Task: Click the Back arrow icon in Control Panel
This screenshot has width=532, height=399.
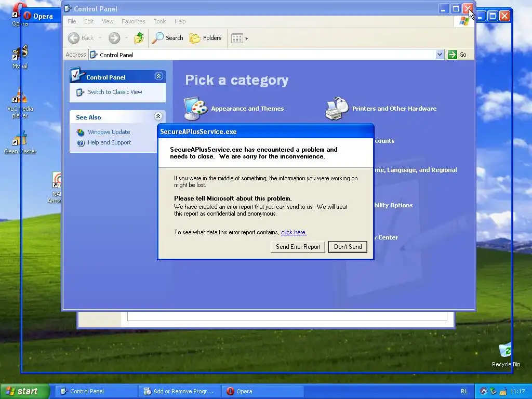Action: (x=74, y=38)
